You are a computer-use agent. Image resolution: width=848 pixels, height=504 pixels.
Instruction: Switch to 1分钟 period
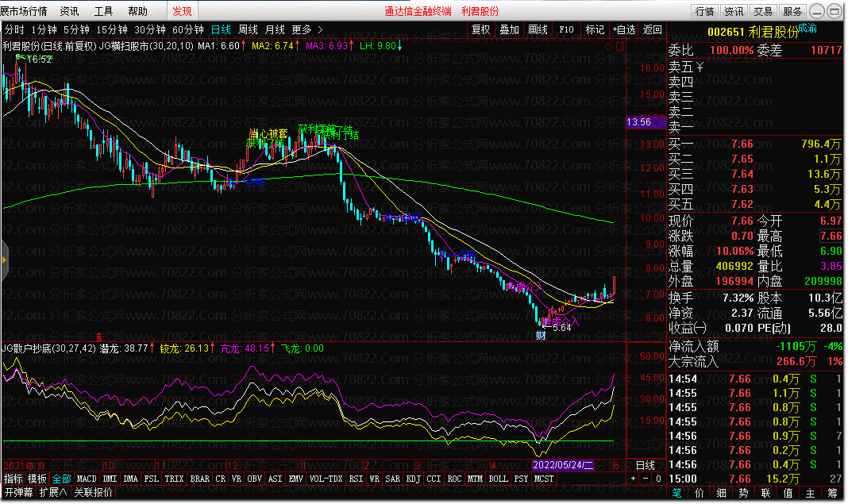click(x=44, y=29)
